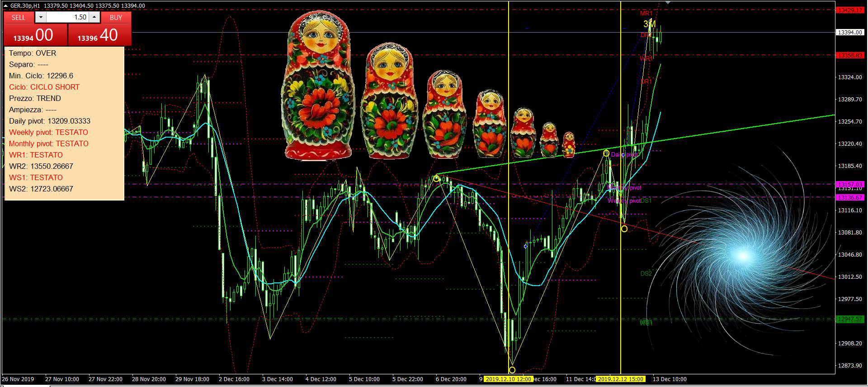This screenshot has width=868, height=387.
Task: Click the SELL button
Action: (x=19, y=17)
